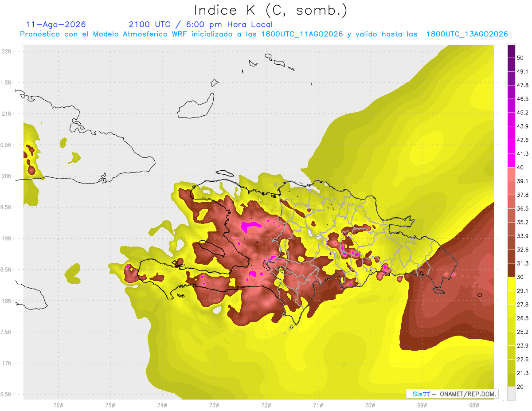Click the colorbar value "50"
The width and height of the screenshot is (532, 411).
click(520, 58)
